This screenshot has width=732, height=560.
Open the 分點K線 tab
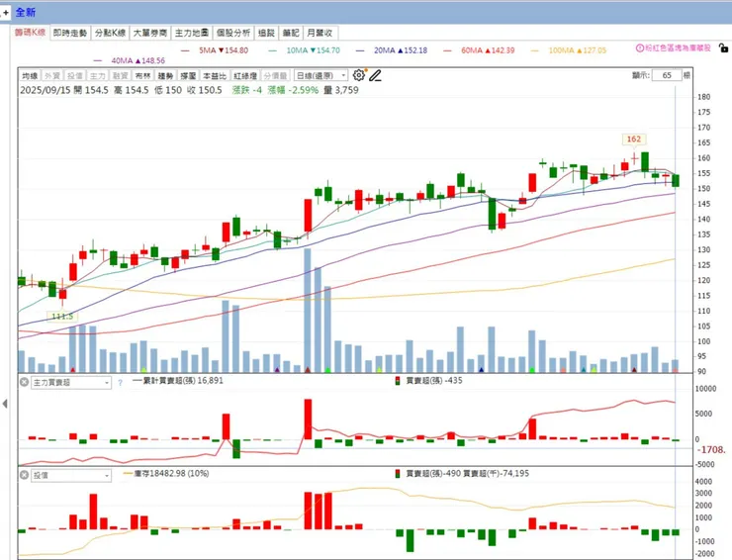coord(110,33)
